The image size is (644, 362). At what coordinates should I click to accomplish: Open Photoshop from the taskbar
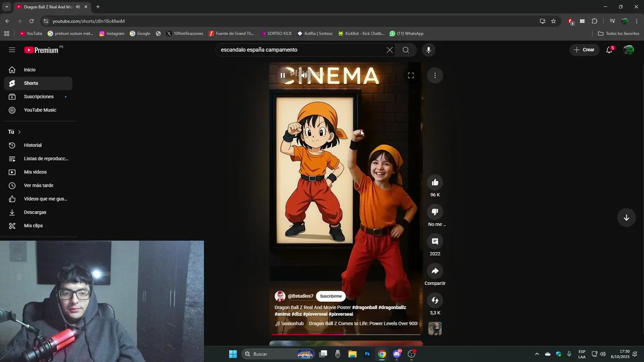click(x=367, y=354)
